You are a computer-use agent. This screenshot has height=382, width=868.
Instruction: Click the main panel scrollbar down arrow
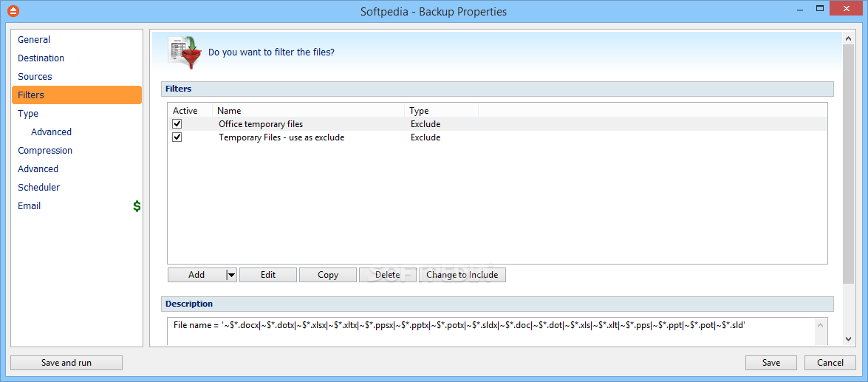pyautogui.click(x=848, y=339)
